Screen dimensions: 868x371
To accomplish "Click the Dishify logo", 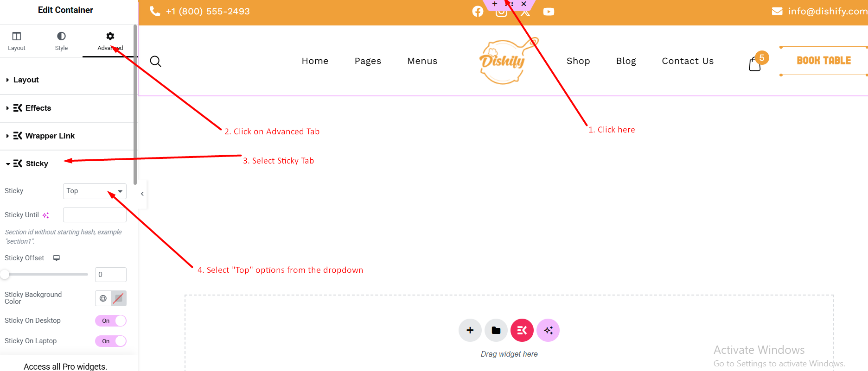I will point(508,61).
